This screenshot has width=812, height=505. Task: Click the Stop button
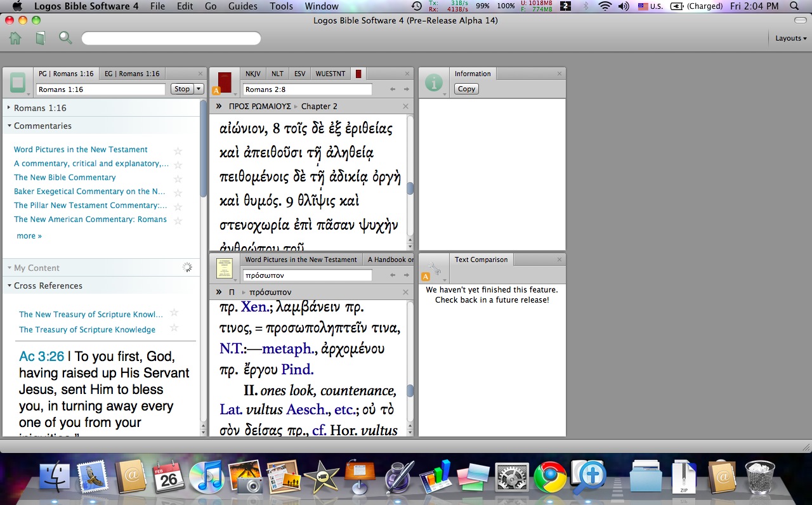[x=182, y=89]
